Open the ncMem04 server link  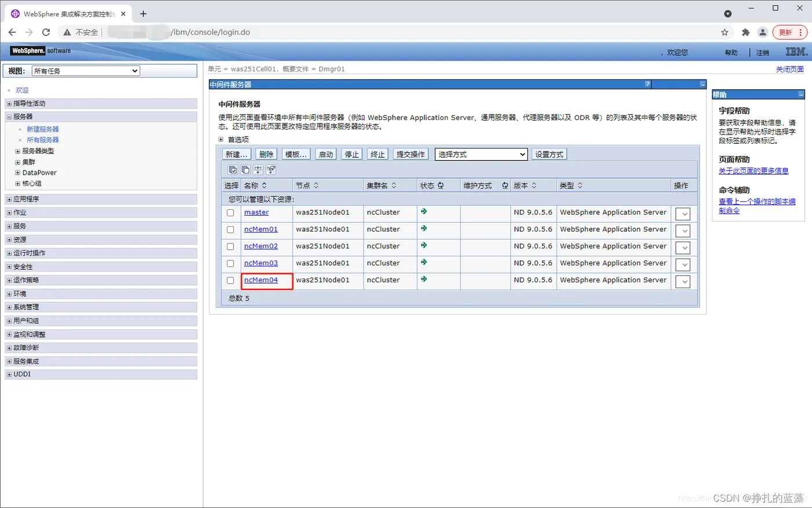[x=261, y=280]
